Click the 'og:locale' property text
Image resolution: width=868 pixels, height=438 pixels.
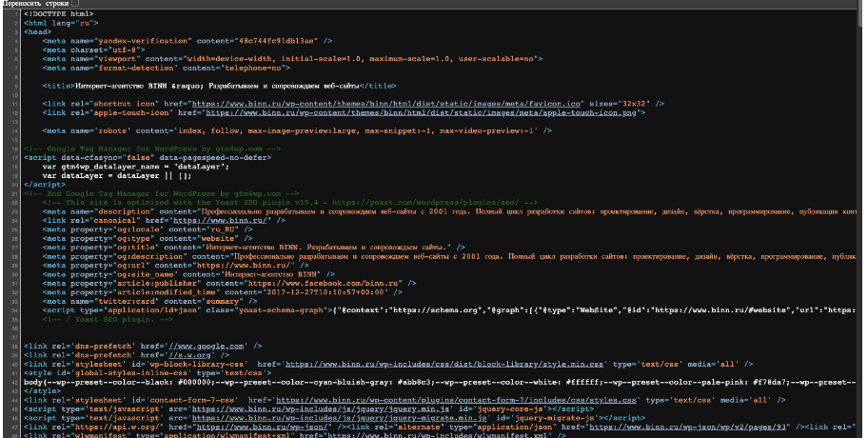(138, 229)
